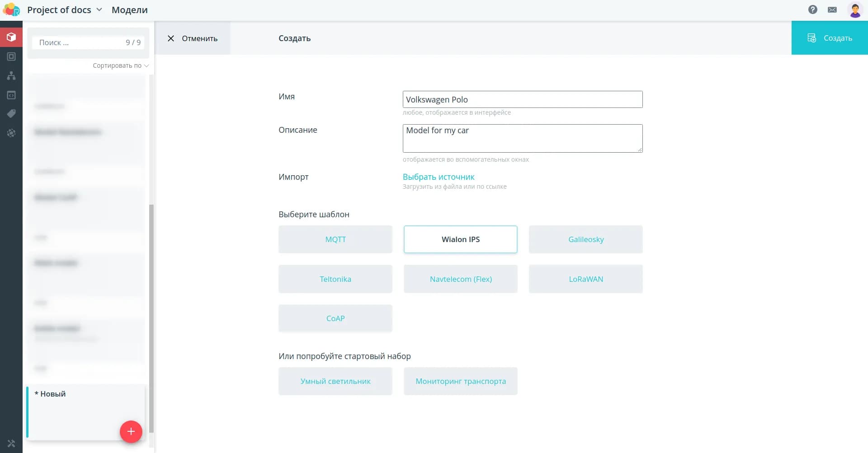Screen dimensions: 868x453
Task: Open the hammer and wrench tools icon
Action: pyautogui.click(x=11, y=444)
